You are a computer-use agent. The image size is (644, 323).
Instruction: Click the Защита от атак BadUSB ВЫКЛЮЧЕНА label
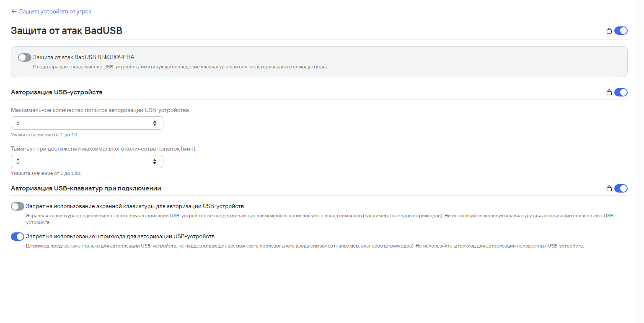point(83,57)
